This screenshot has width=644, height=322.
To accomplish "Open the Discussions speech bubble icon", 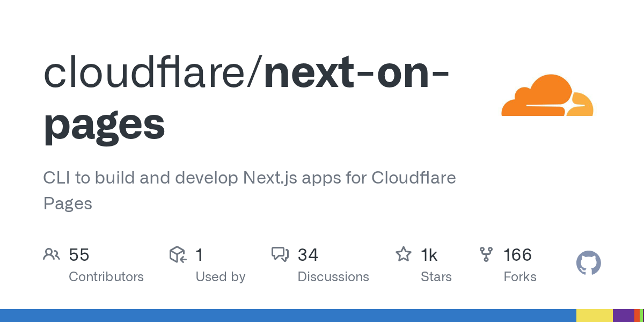I will pyautogui.click(x=281, y=254).
